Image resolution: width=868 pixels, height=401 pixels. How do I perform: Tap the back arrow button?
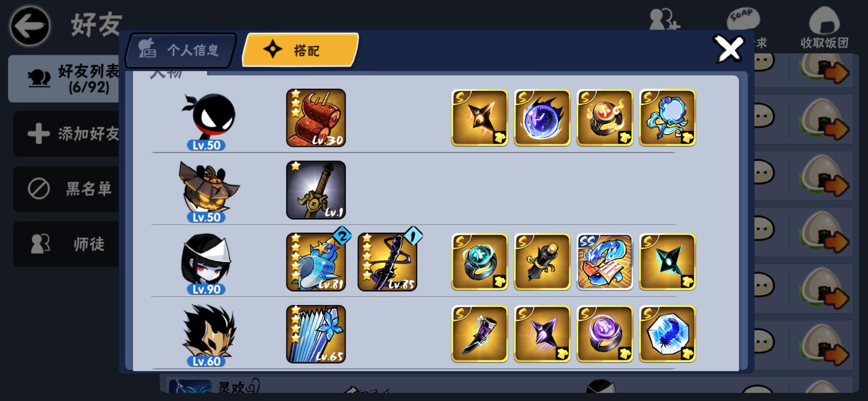(x=30, y=26)
